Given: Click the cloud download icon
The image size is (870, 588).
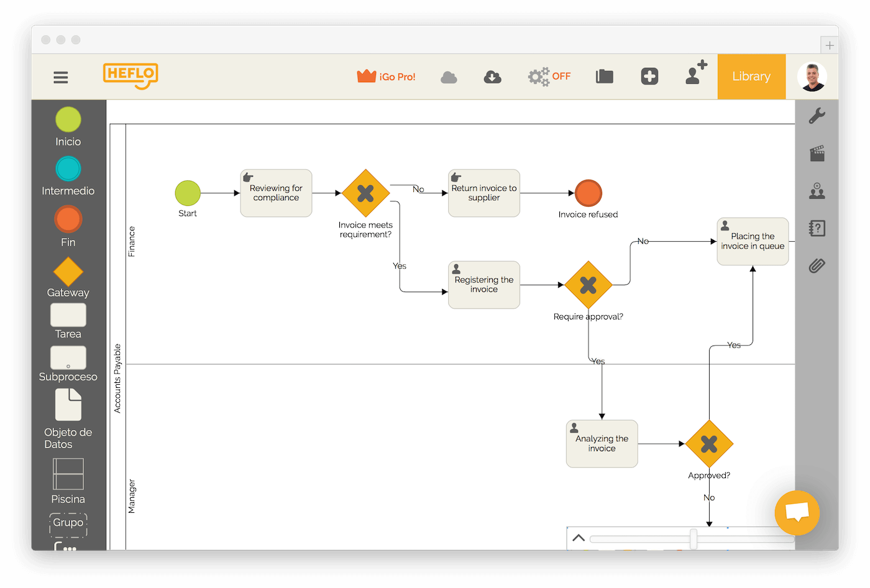Looking at the screenshot, I should 493,77.
